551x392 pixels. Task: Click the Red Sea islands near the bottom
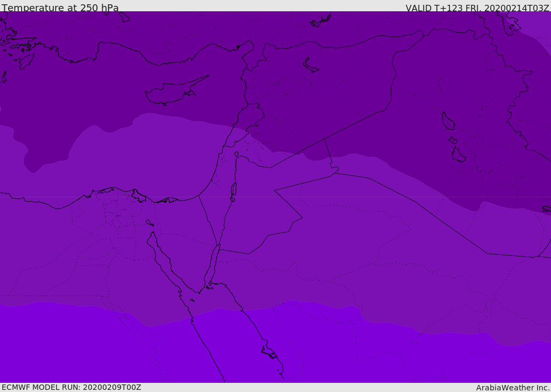270,352
